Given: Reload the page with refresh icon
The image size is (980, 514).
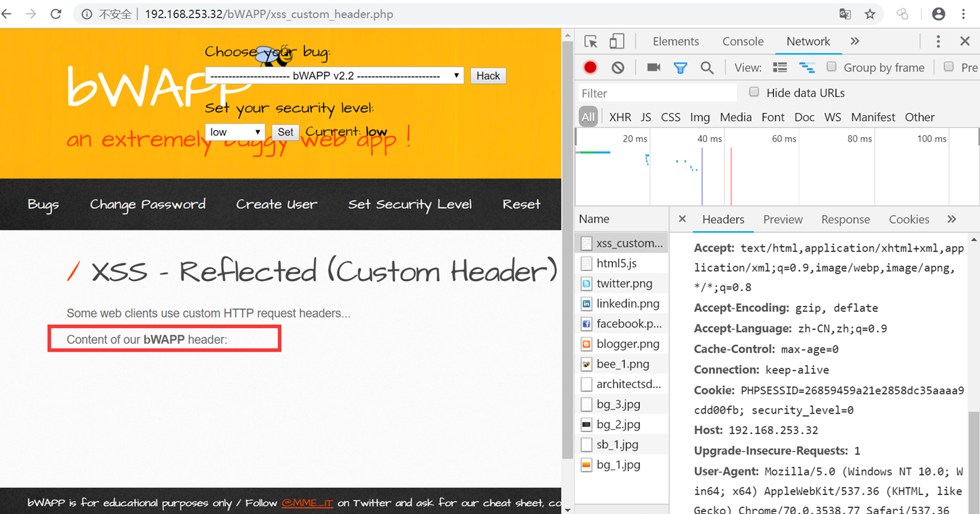Looking at the screenshot, I should coord(56,14).
